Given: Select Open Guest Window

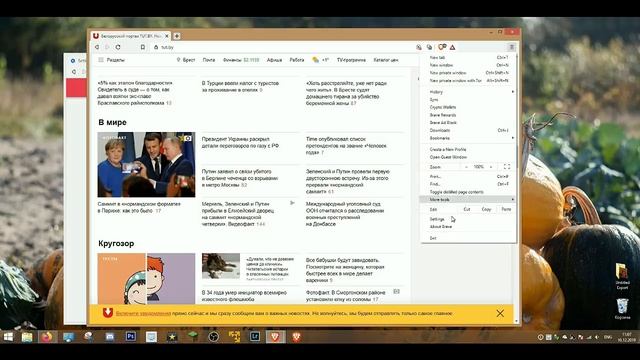Looking at the screenshot, I should [x=469, y=157].
